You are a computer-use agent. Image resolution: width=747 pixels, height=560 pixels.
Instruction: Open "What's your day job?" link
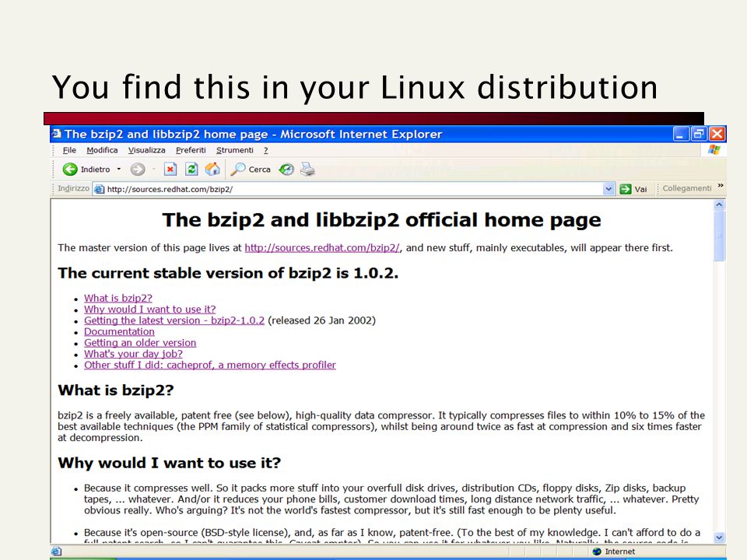[x=133, y=354]
